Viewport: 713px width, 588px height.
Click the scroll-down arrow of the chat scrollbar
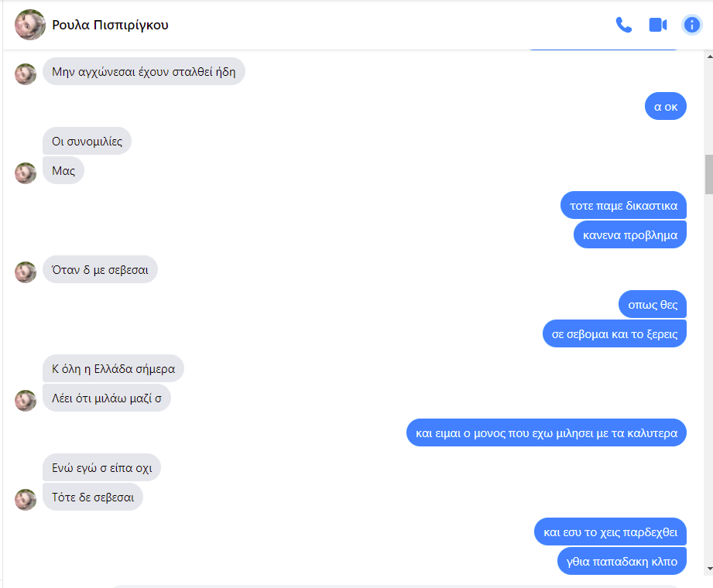click(x=709, y=569)
